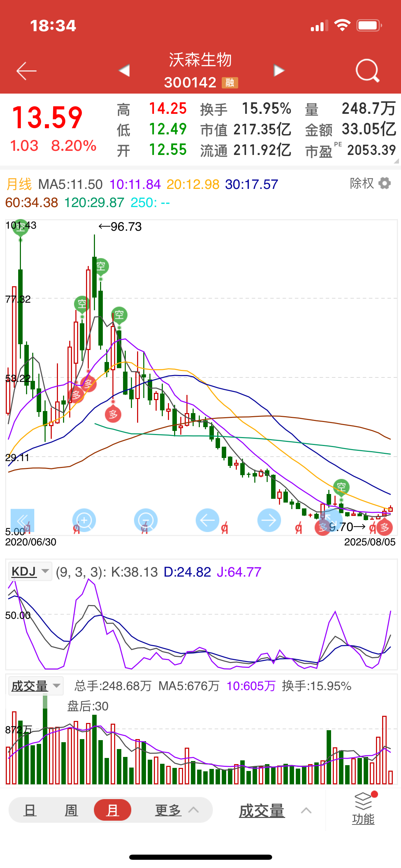Select the 日 daily chart tab
401x868 pixels.
point(30,810)
